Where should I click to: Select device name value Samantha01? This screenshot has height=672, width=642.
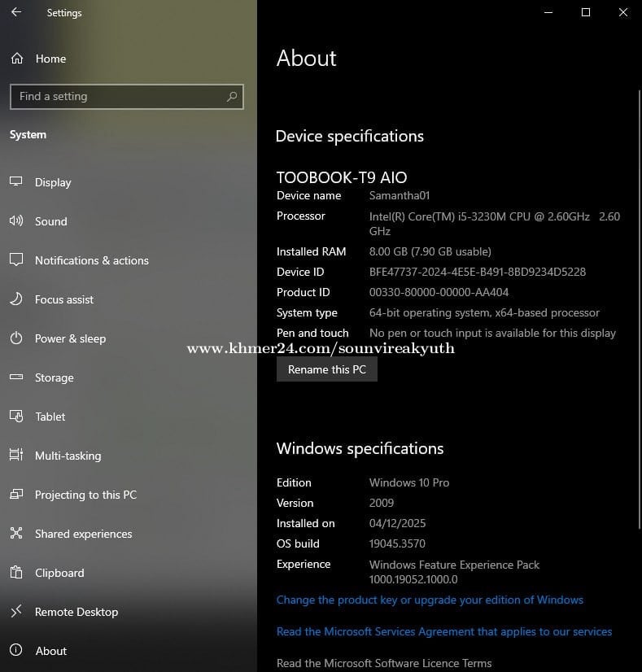point(399,196)
